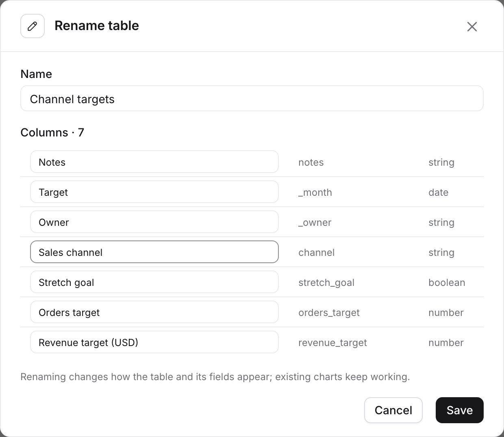Click the pencil edit icon beside Rename table
The width and height of the screenshot is (504, 437).
tap(33, 26)
